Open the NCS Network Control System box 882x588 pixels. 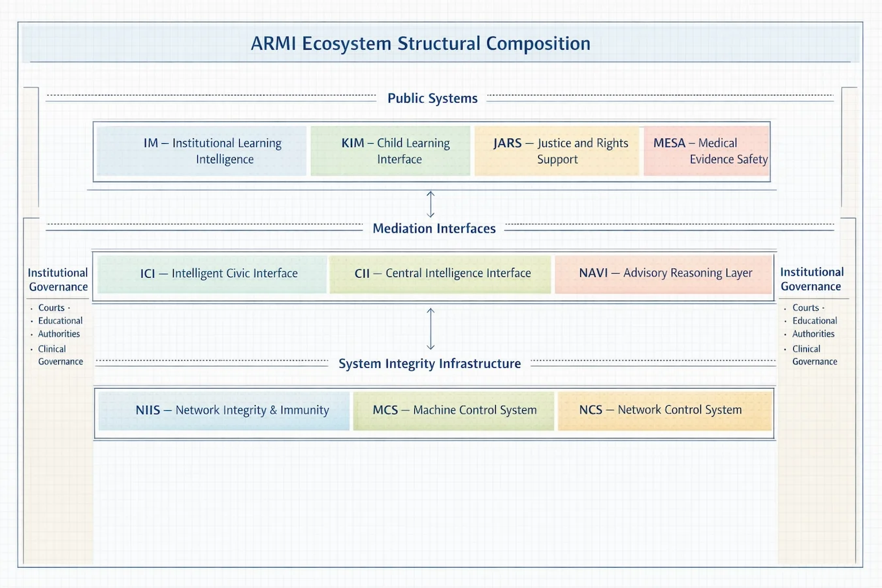(x=665, y=410)
